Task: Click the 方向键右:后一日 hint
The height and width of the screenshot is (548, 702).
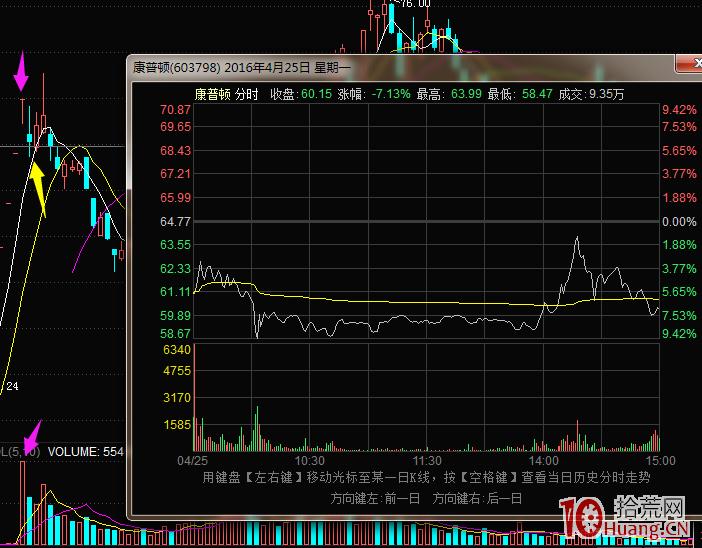Action: (477, 498)
